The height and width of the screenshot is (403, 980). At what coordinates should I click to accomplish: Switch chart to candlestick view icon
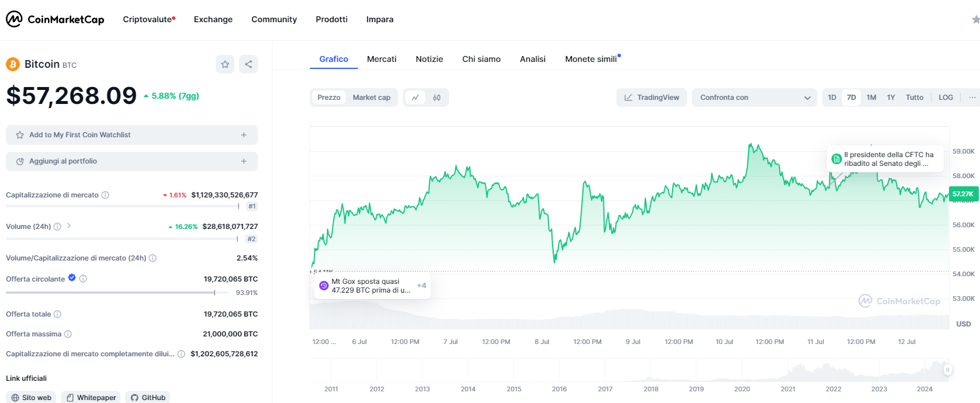[437, 98]
